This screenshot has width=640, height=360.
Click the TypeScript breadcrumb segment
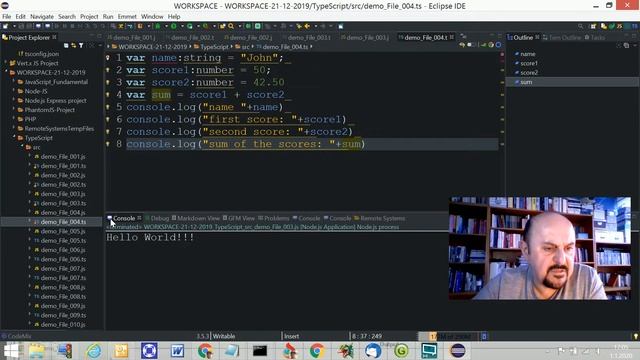tap(214, 47)
